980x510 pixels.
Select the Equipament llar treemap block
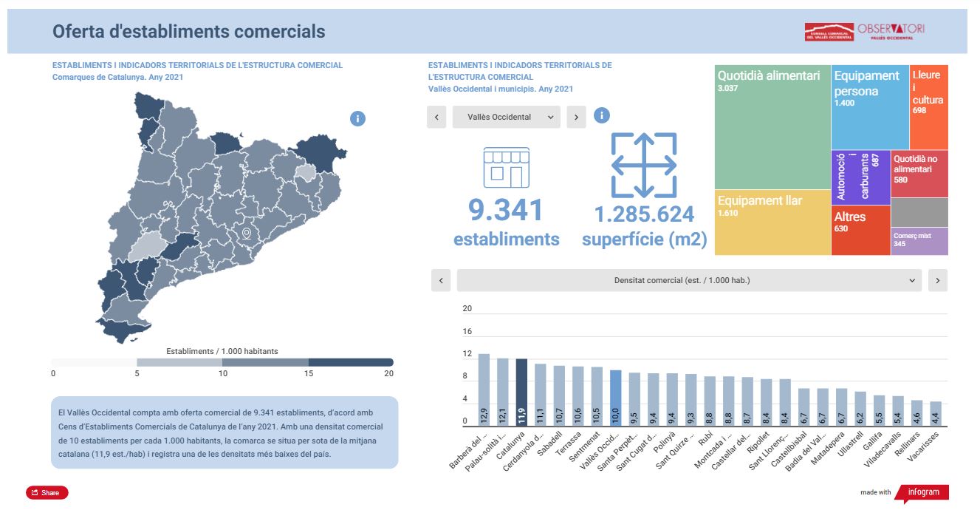coord(772,222)
